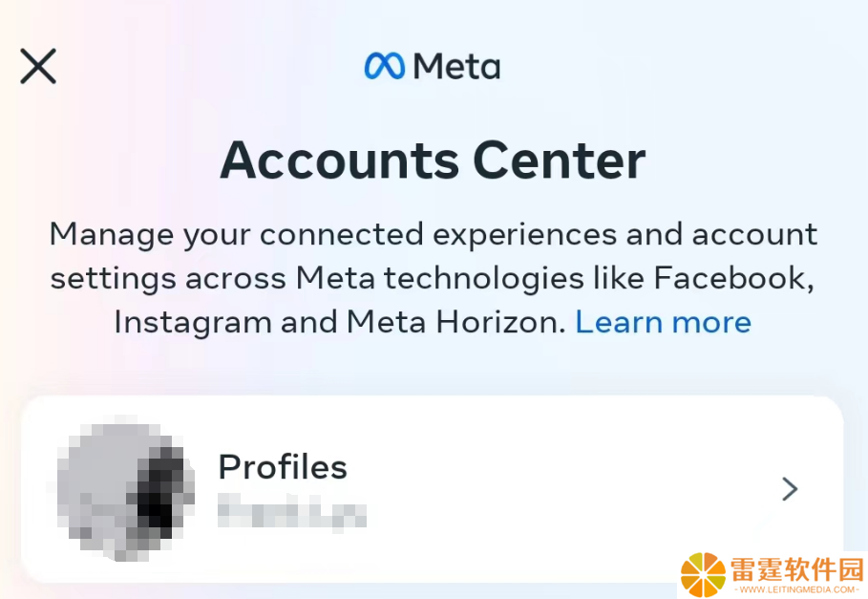Image resolution: width=868 pixels, height=599 pixels.
Task: Open the Learn more link
Action: pos(664,322)
